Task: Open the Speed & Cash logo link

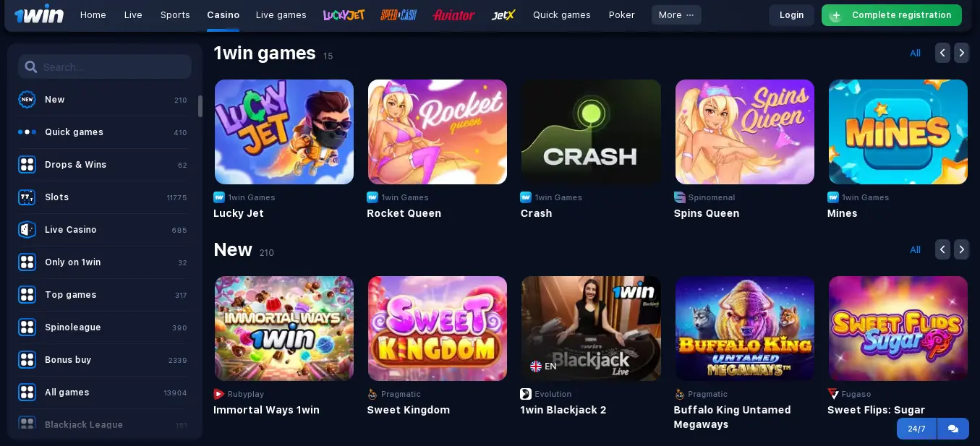Action: [399, 14]
